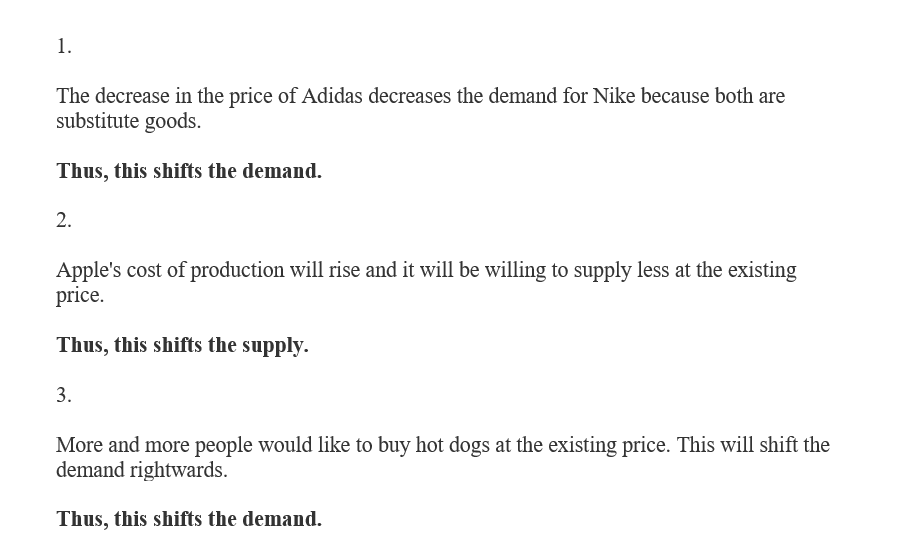
Task: Click the word 'price.' under Apple paragraph
Action: click(80, 295)
